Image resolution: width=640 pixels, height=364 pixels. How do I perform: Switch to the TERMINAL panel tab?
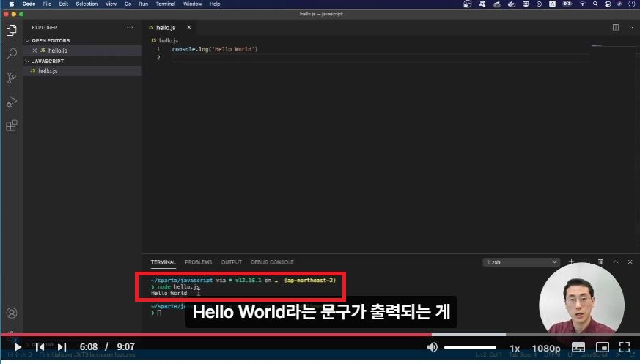pos(163,261)
